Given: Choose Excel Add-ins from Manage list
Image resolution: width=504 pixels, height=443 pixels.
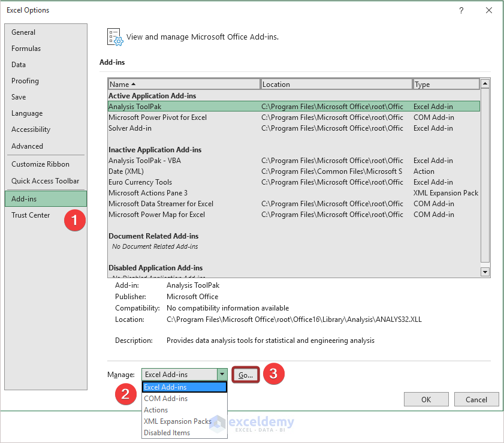Looking at the screenshot, I should coord(185,387).
